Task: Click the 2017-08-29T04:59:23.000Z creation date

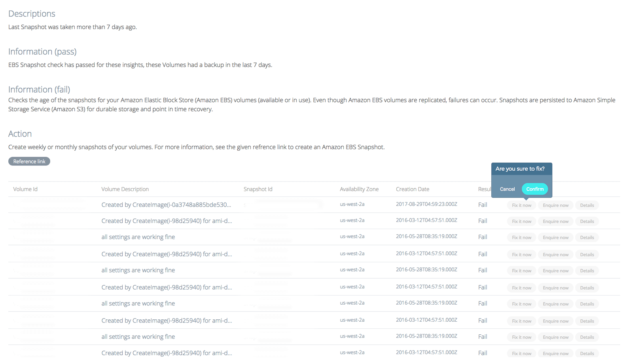Action: [x=426, y=205]
